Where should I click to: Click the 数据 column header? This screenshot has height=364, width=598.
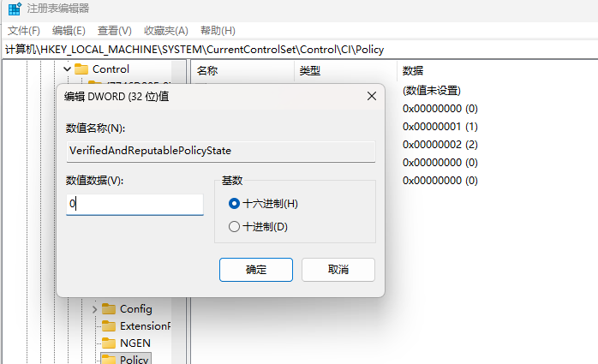[498, 71]
